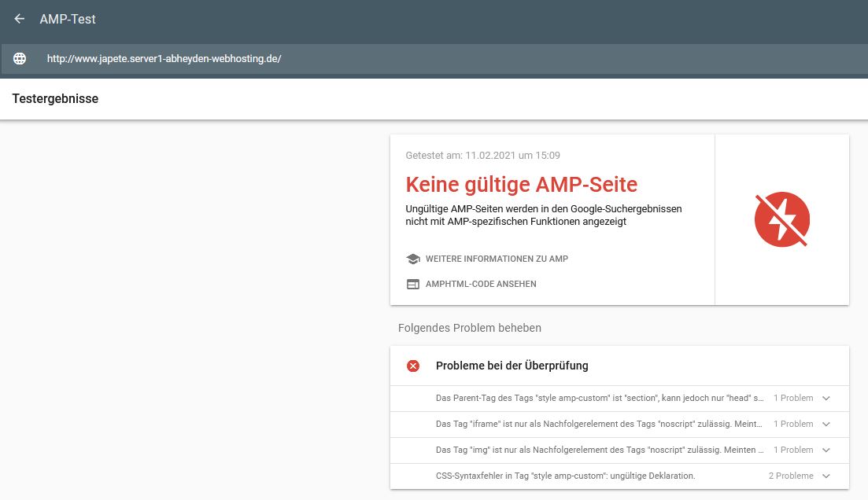Click the globe icon beside the URL
Viewport: 868px width, 500px height.
[20, 59]
